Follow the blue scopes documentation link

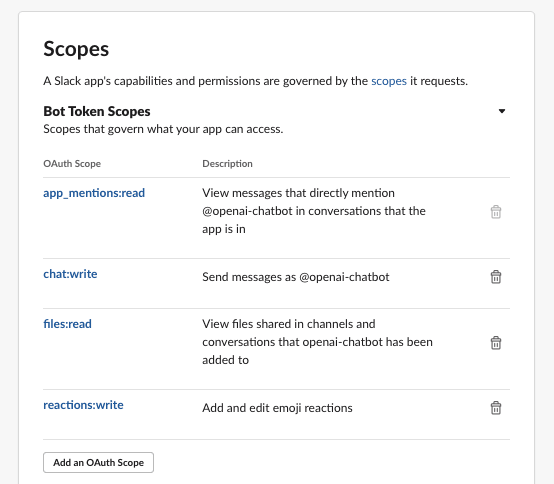pyautogui.click(x=389, y=81)
